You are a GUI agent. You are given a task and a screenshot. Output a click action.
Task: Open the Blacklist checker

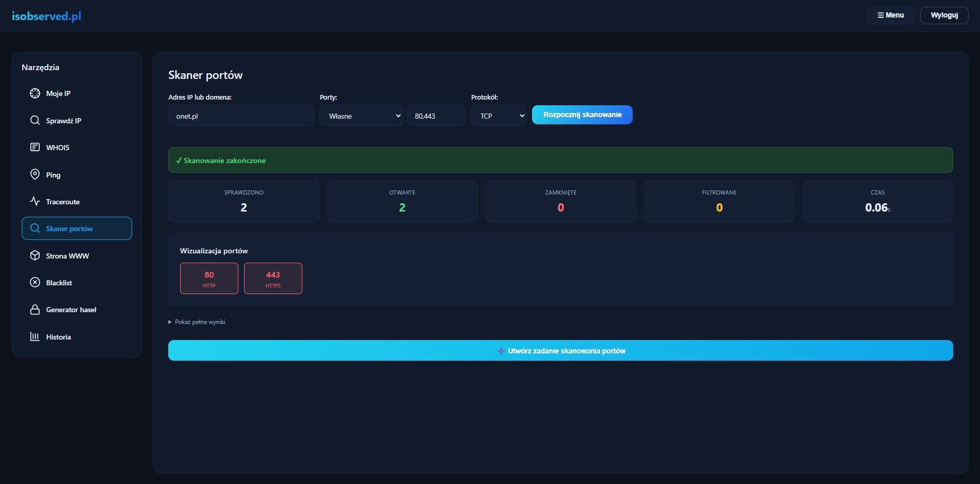(x=77, y=282)
